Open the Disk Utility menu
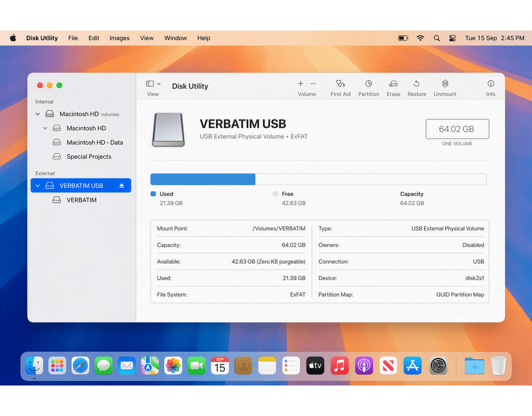The width and height of the screenshot is (532, 416). [42, 38]
